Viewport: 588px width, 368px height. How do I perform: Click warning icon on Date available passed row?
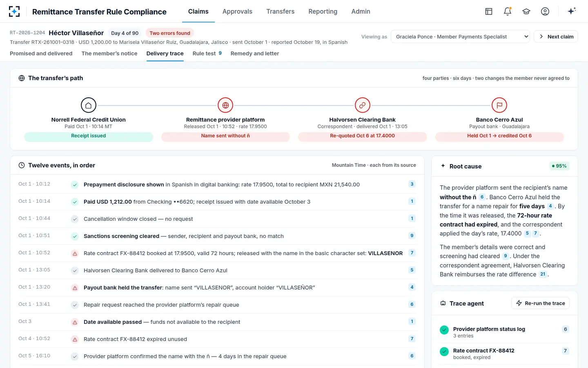pos(75,322)
